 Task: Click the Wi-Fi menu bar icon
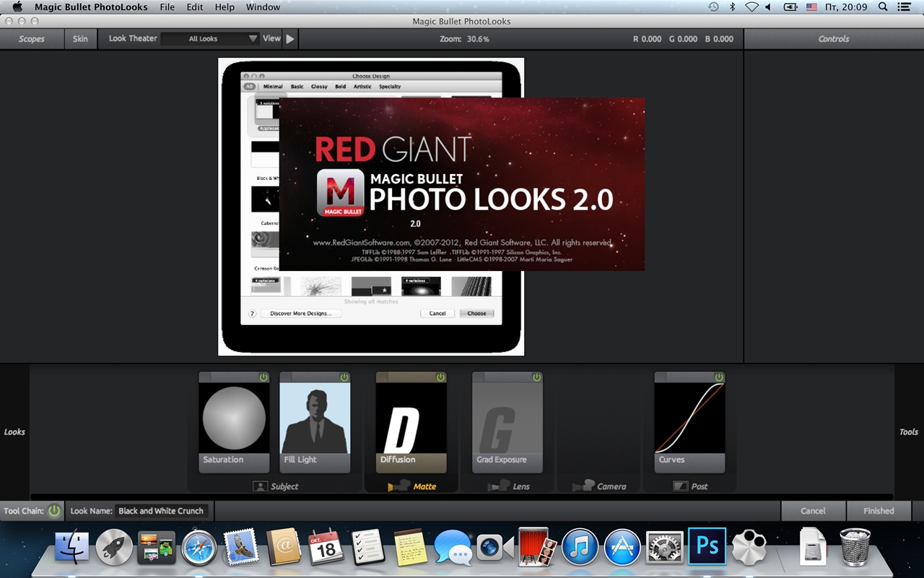point(751,7)
